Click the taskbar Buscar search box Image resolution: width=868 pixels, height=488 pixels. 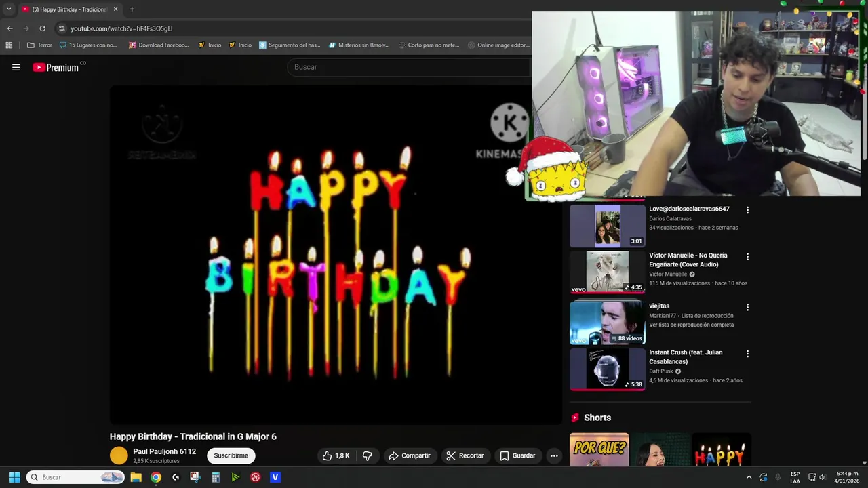(76, 477)
